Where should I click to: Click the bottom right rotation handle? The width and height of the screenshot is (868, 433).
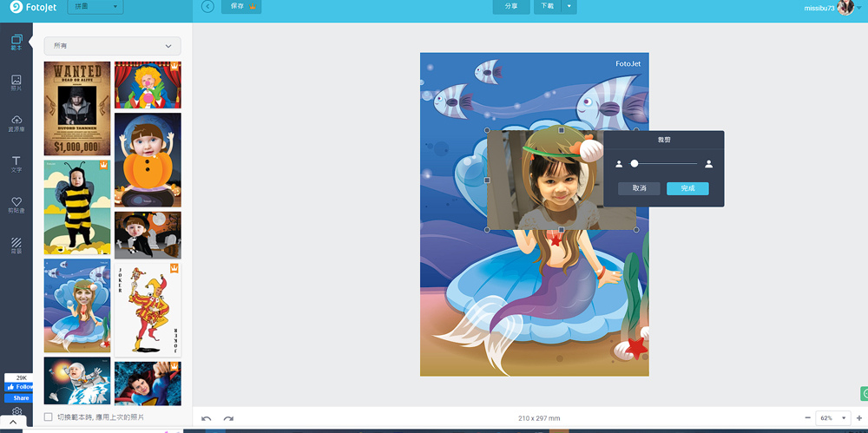[x=636, y=230]
